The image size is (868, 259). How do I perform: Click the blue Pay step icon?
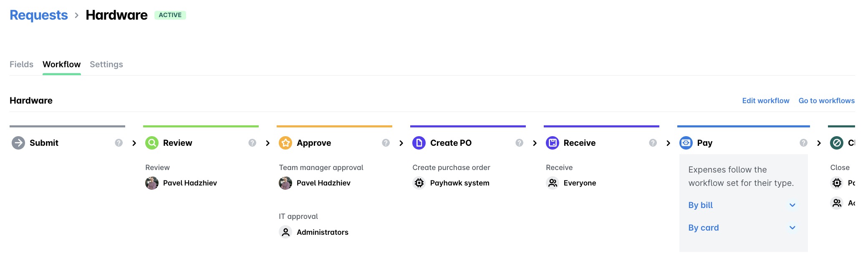coord(686,143)
